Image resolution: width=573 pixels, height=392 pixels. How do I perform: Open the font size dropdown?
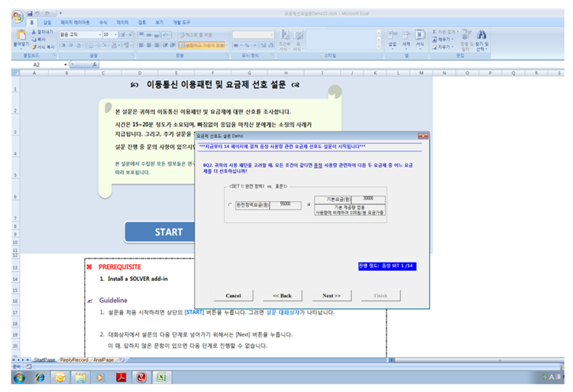pos(115,35)
